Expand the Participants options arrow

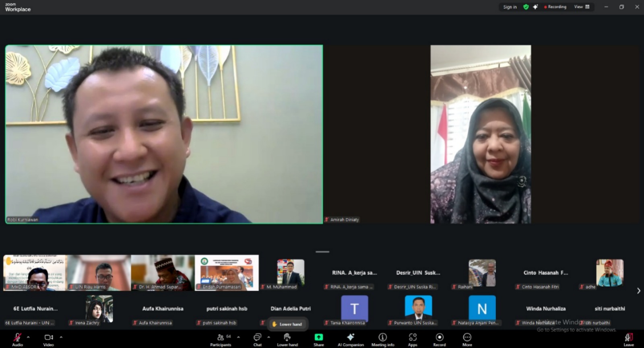pyautogui.click(x=238, y=337)
